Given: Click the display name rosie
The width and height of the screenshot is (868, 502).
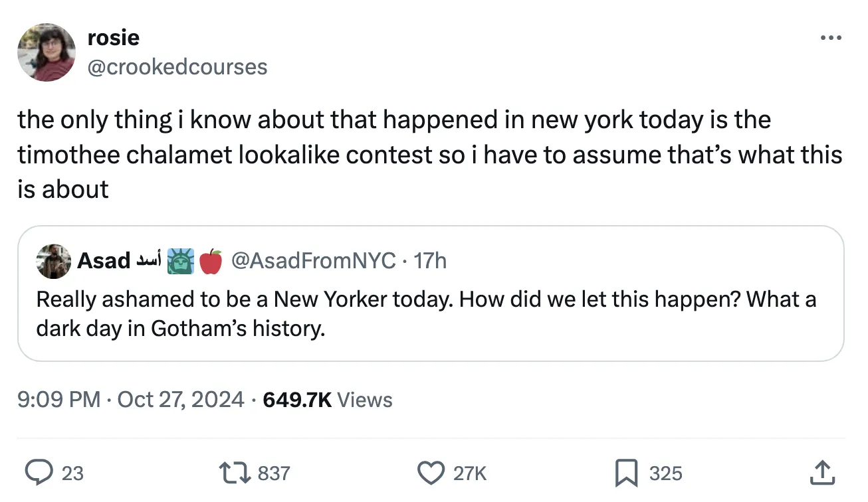Looking at the screenshot, I should (x=113, y=38).
